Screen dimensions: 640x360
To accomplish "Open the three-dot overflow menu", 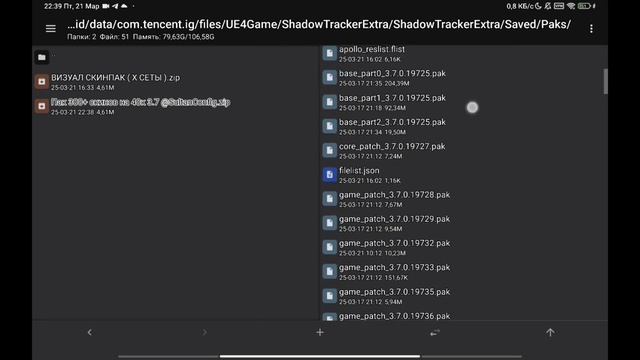I will tap(591, 29).
